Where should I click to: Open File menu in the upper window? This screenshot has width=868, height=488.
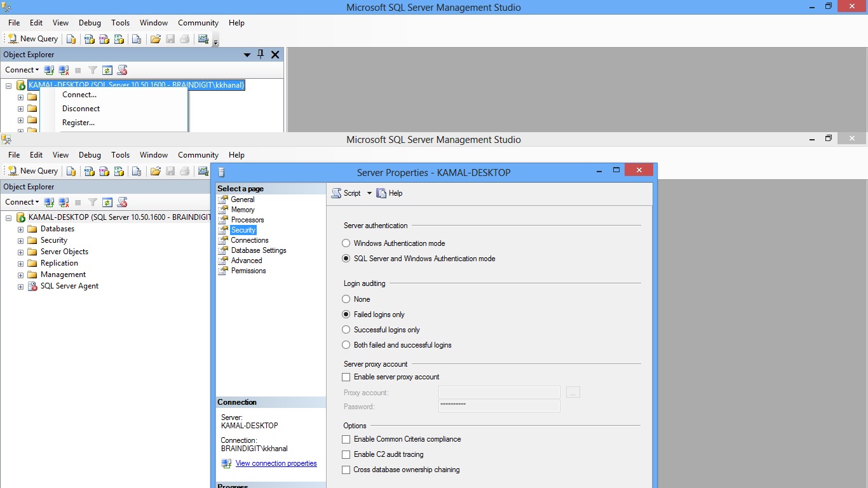coord(14,23)
